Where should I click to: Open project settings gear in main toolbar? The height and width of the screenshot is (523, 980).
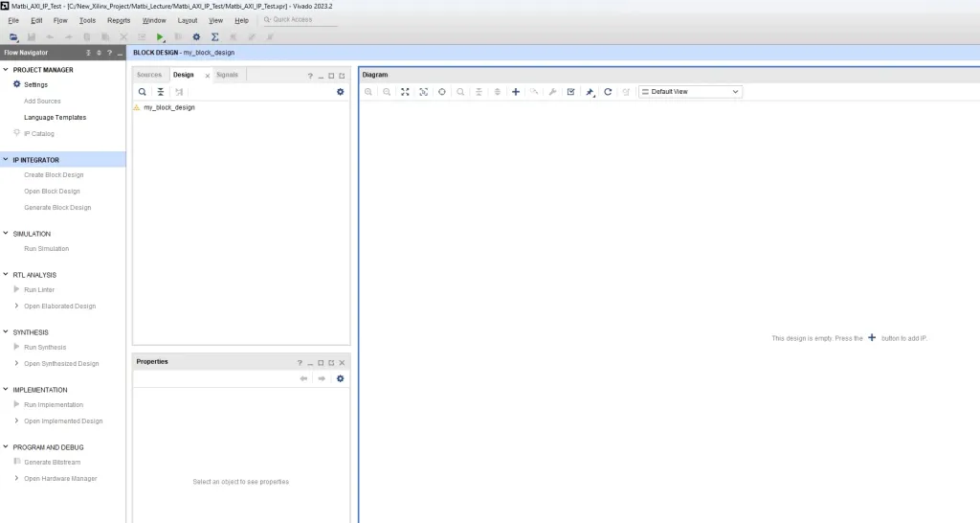coord(196,37)
